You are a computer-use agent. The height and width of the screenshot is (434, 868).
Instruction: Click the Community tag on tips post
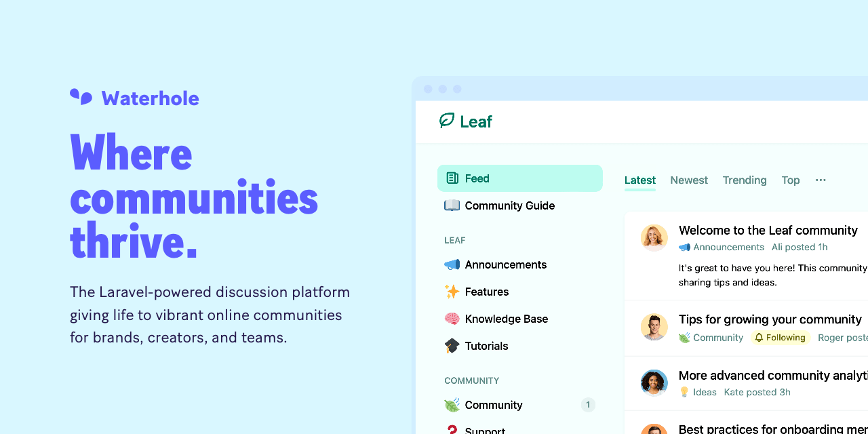click(711, 338)
